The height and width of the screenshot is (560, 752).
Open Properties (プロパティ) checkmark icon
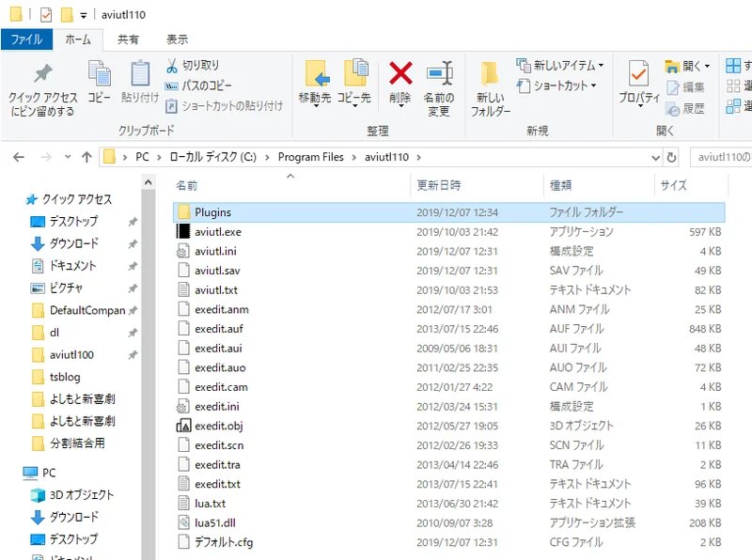(x=639, y=73)
